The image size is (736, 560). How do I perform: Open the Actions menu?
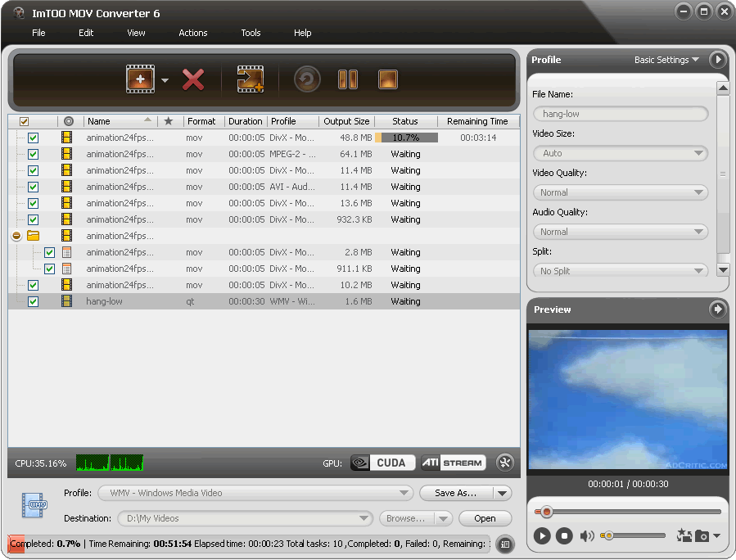coord(193,33)
